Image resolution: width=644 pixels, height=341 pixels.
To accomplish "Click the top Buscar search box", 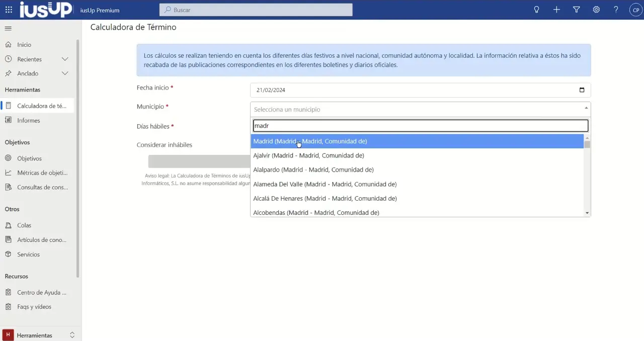I will tap(256, 10).
